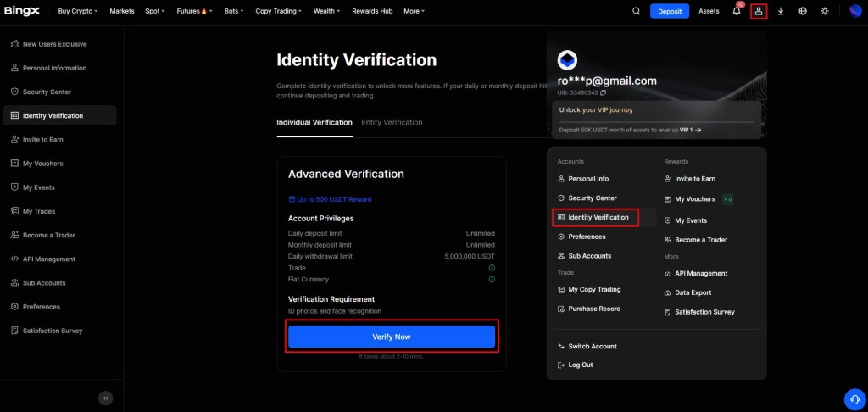Click the Up to 500 USDT Reward link

(330, 199)
